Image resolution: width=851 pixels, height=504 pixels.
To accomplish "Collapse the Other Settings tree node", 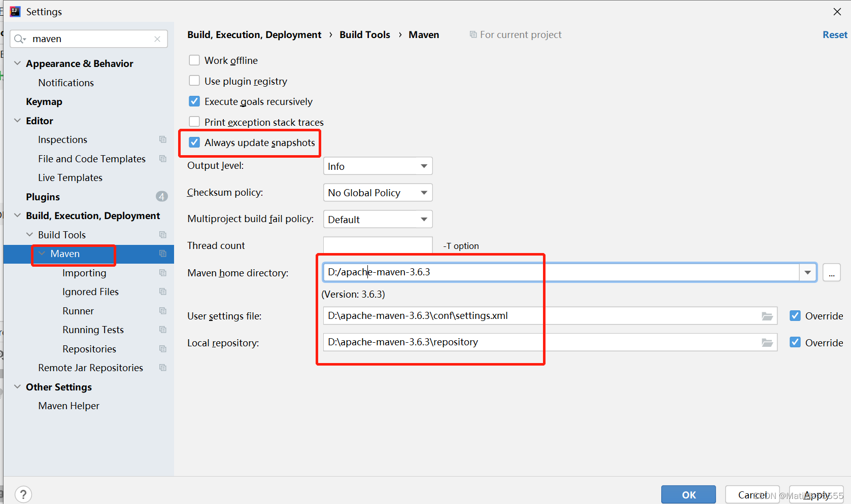I will pyautogui.click(x=17, y=387).
